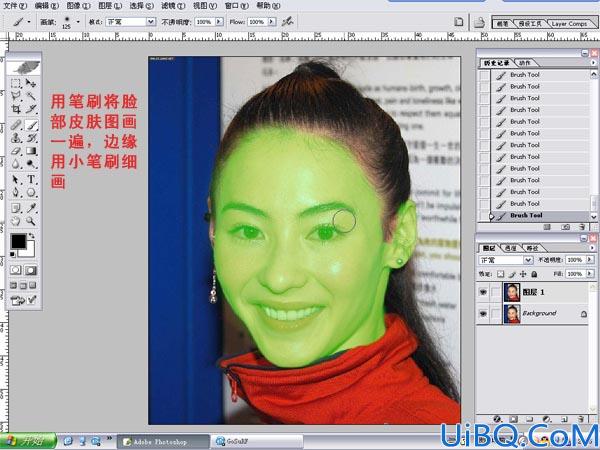Select the Ellipse shape tool
The image size is (600, 450).
click(31, 192)
